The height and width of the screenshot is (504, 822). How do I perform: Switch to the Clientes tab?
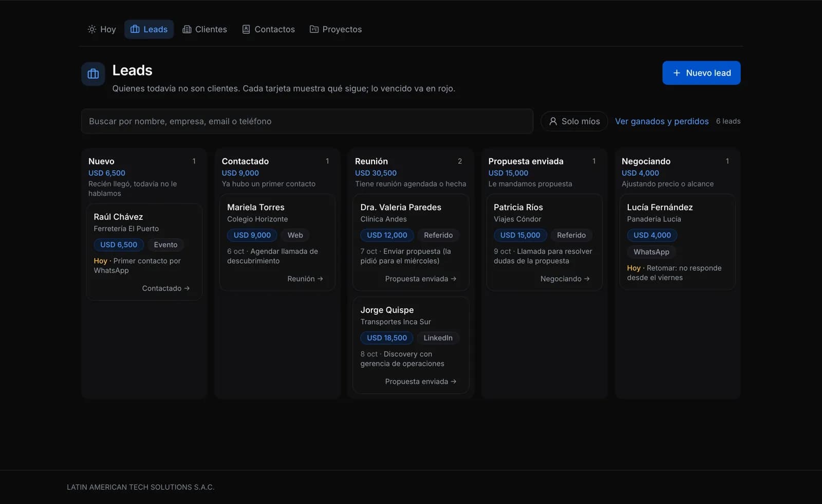point(204,29)
